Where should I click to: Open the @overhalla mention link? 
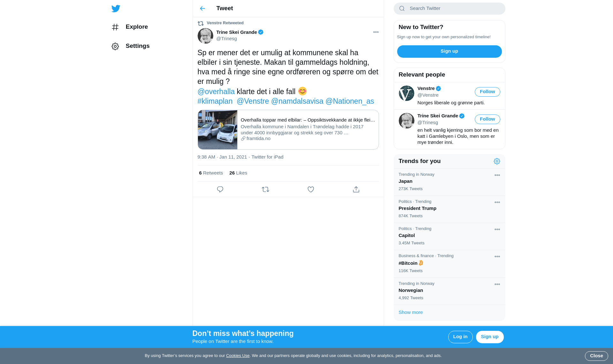216,92
